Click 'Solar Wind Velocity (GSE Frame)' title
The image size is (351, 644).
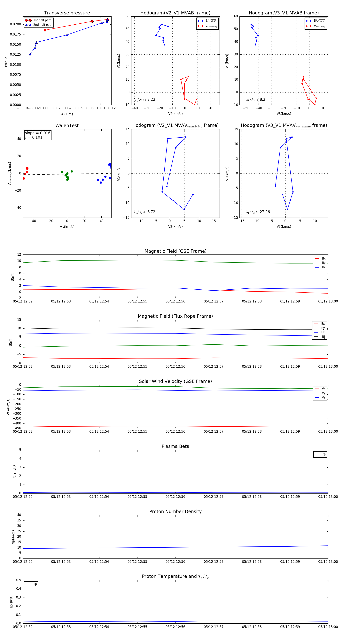175,381
